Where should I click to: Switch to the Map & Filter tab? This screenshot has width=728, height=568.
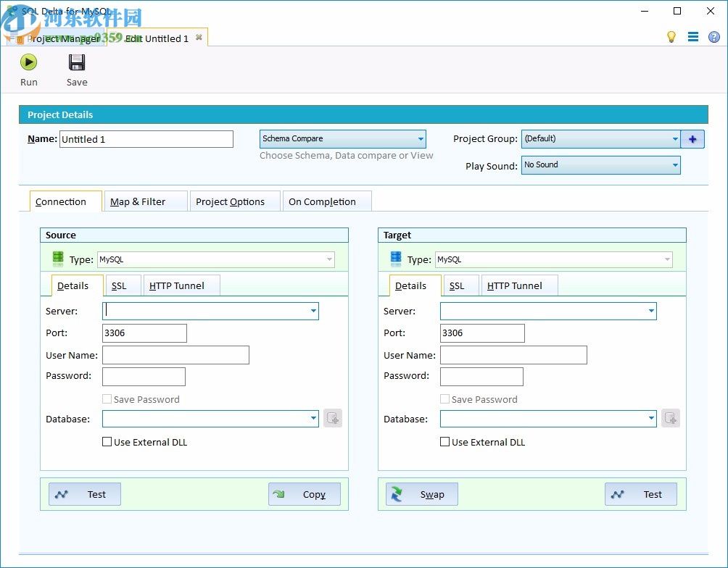(145, 201)
